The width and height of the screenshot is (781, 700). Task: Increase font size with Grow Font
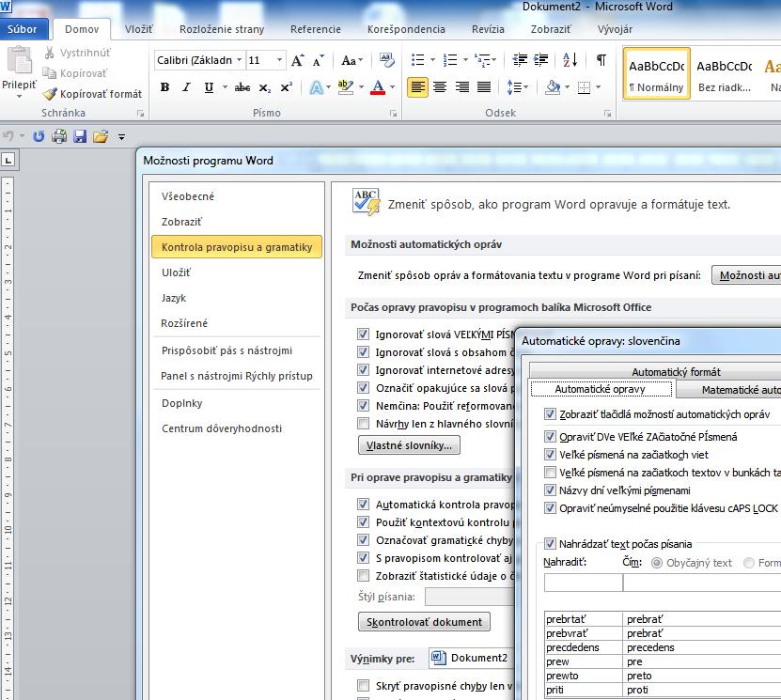click(x=297, y=61)
